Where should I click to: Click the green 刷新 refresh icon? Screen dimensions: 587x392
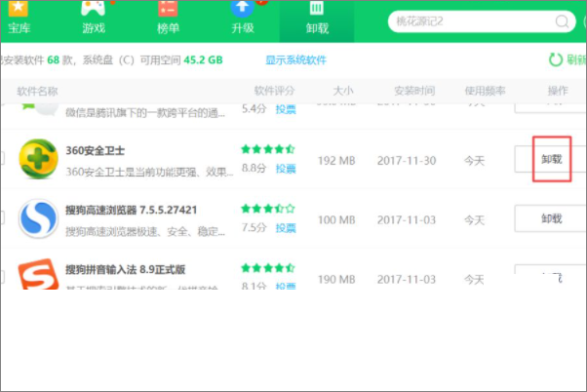pyautogui.click(x=556, y=59)
